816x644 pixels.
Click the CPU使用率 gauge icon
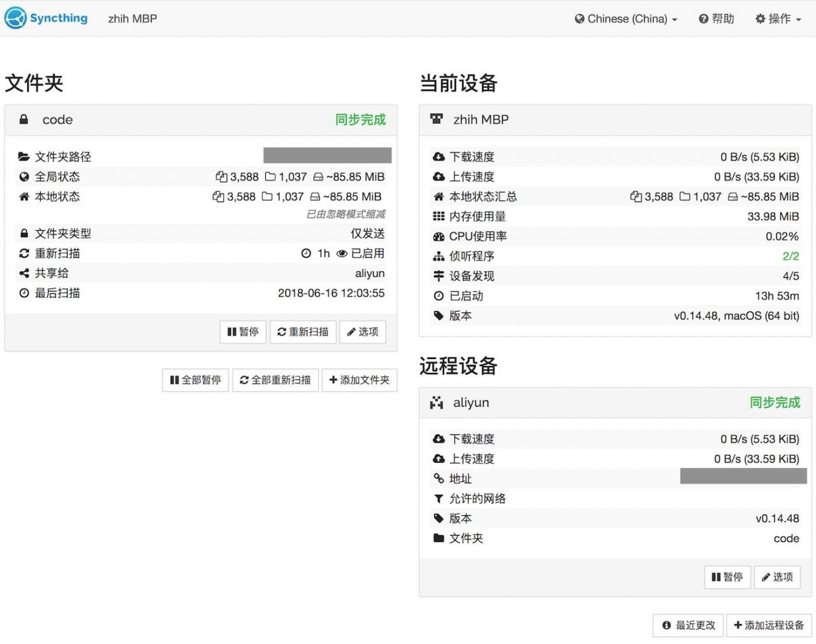pyautogui.click(x=439, y=236)
